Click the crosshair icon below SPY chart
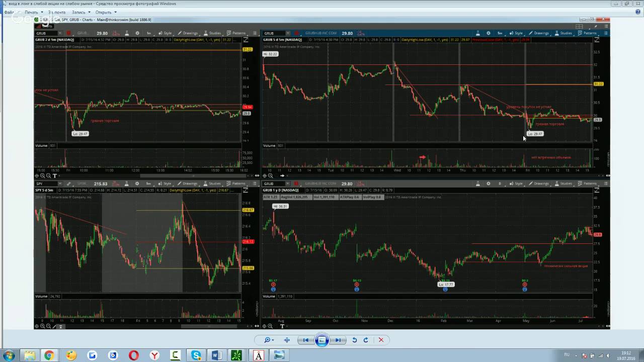 (36, 326)
